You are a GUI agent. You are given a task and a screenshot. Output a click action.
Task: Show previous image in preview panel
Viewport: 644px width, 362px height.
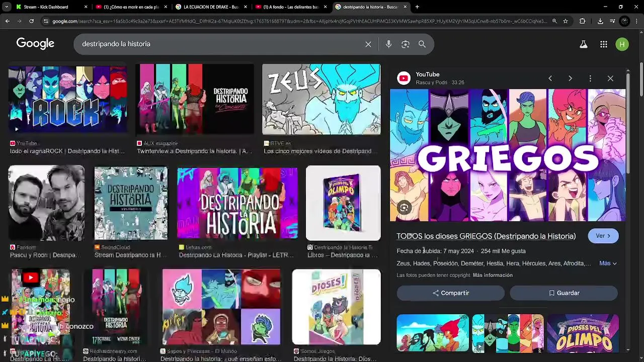pos(550,78)
